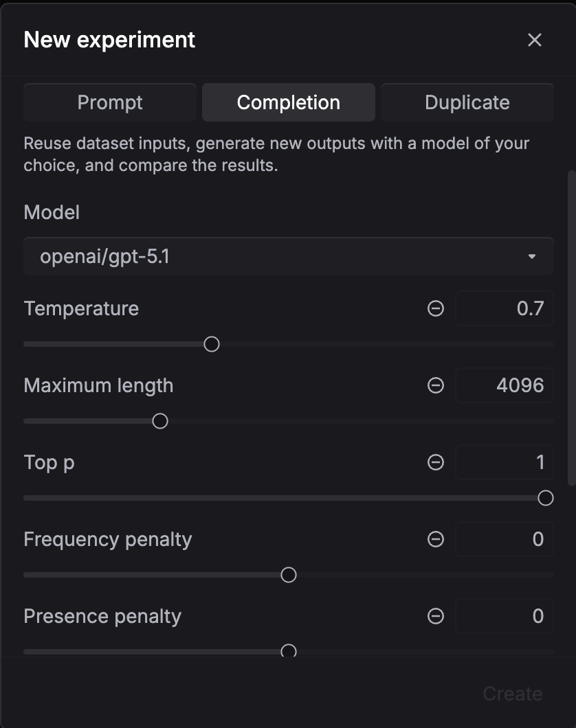Switch to the Prompt tab

point(110,102)
